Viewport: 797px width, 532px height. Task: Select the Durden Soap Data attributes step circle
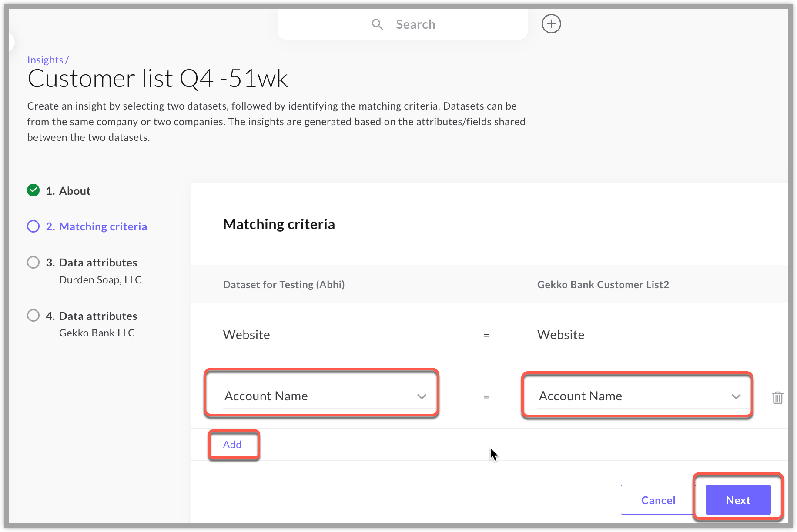(x=33, y=262)
